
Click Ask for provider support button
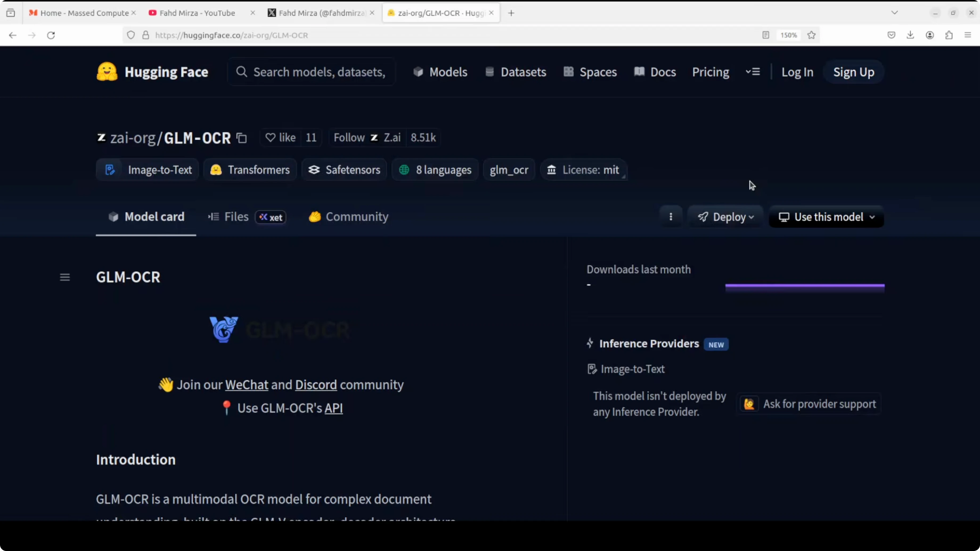click(809, 404)
